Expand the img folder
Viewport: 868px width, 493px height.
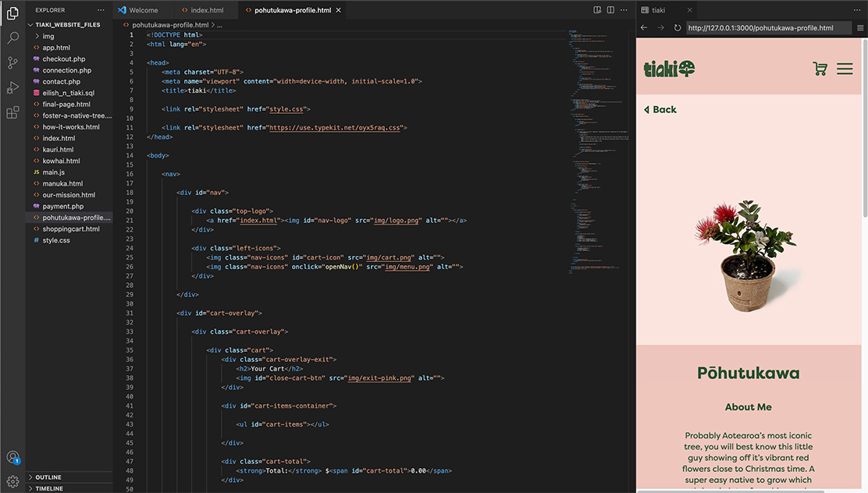[x=48, y=36]
